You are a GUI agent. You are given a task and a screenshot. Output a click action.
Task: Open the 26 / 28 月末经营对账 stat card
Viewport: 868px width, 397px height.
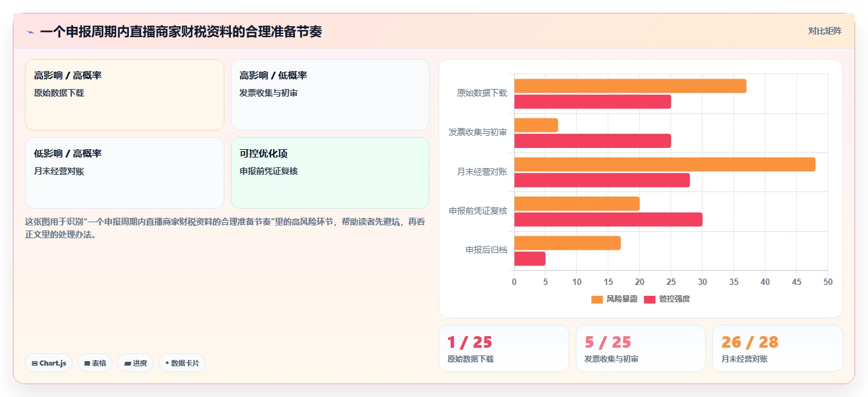778,348
